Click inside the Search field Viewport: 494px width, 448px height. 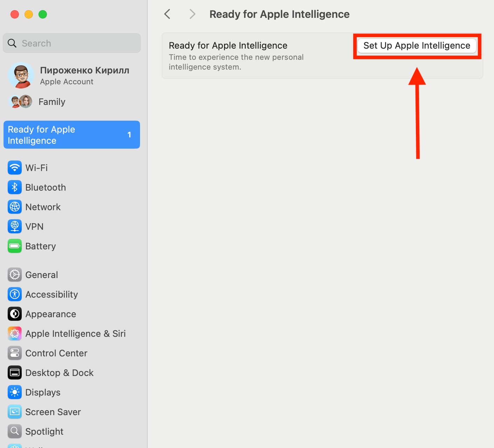71,43
